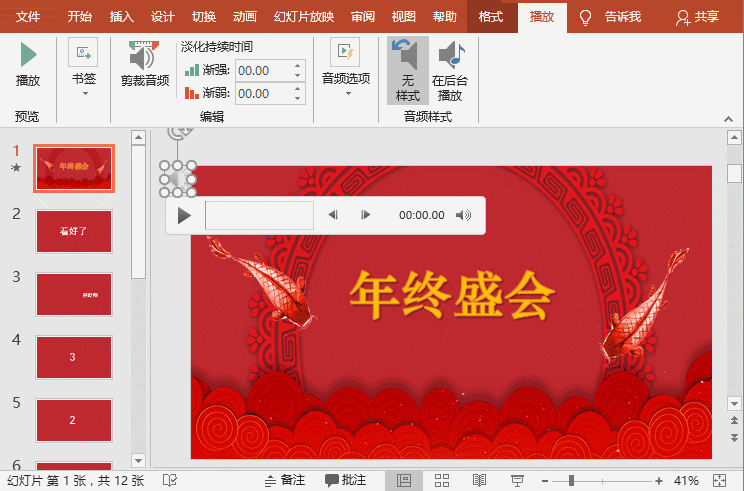Open the Insert (插入) tab
This screenshot has width=744, height=491.
(121, 17)
